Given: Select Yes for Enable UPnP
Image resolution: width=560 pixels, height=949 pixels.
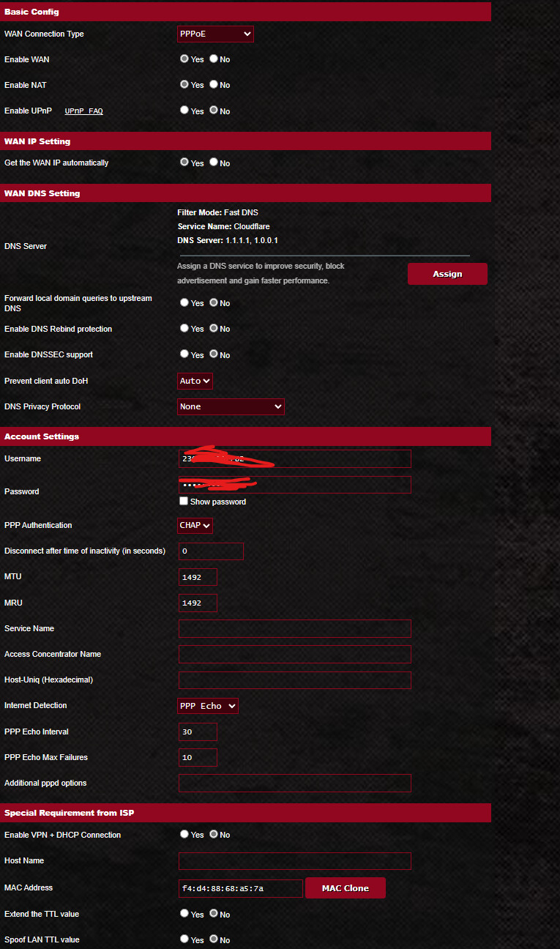Looking at the screenshot, I should click(184, 110).
